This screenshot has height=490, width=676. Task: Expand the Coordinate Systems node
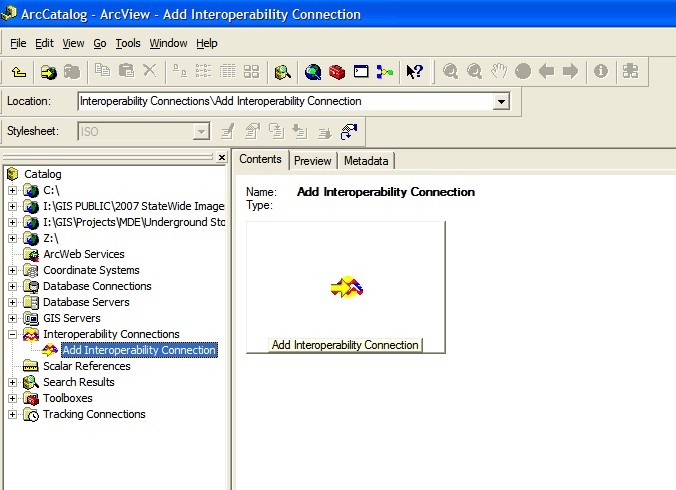pos(13,270)
